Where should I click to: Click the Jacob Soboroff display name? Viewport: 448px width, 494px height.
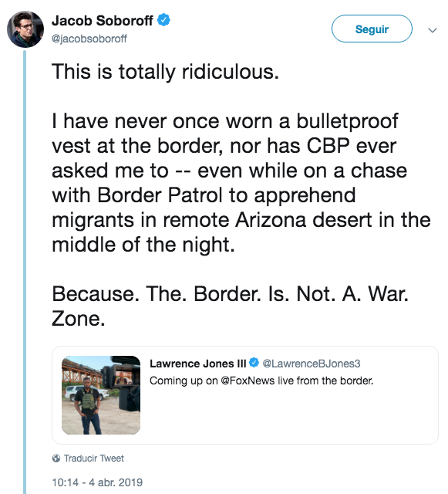click(103, 21)
